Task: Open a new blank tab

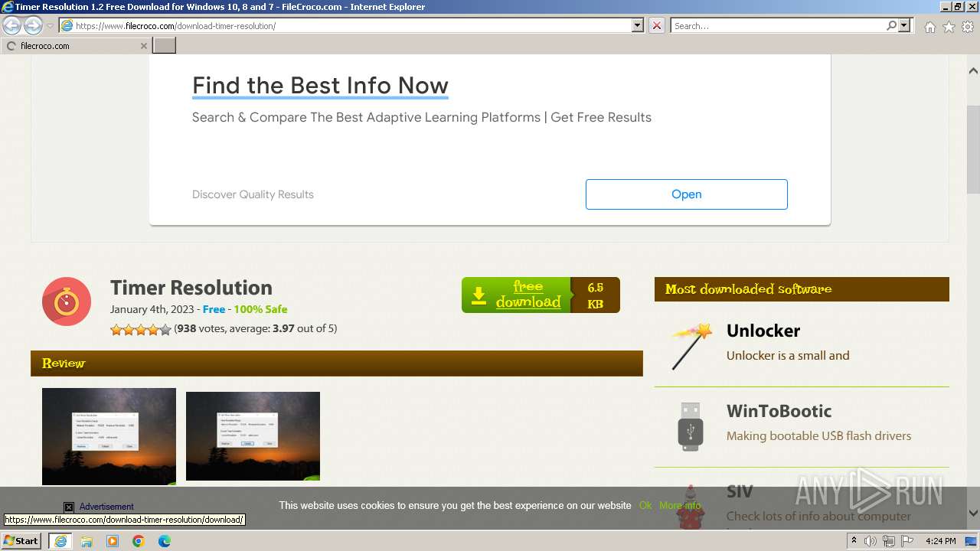Action: (165, 46)
